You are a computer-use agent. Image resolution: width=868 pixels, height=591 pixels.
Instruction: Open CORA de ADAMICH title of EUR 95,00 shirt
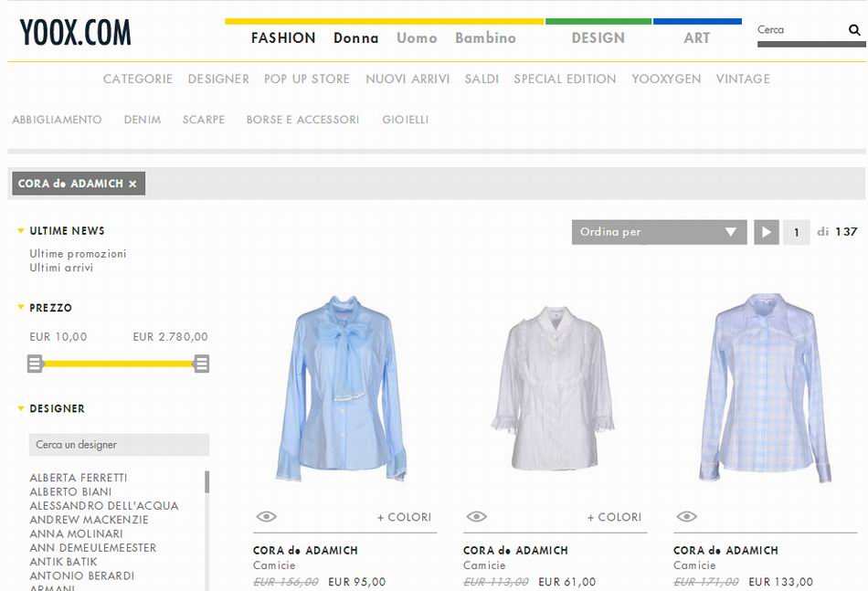(305, 550)
